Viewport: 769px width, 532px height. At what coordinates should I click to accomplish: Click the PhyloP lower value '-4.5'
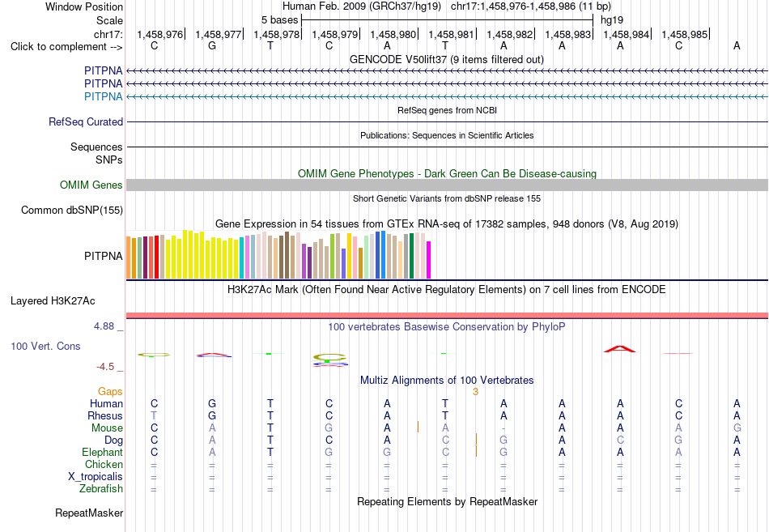pos(105,367)
